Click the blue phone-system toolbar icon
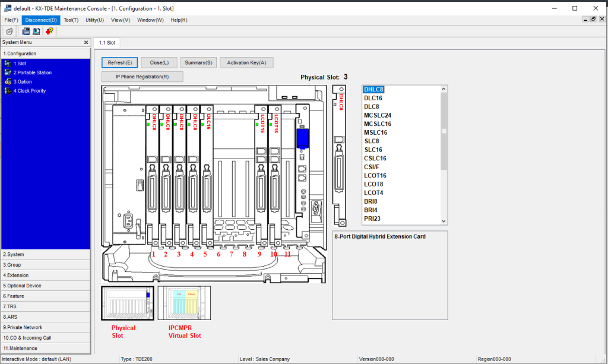This screenshot has height=364, width=608. tap(26, 31)
